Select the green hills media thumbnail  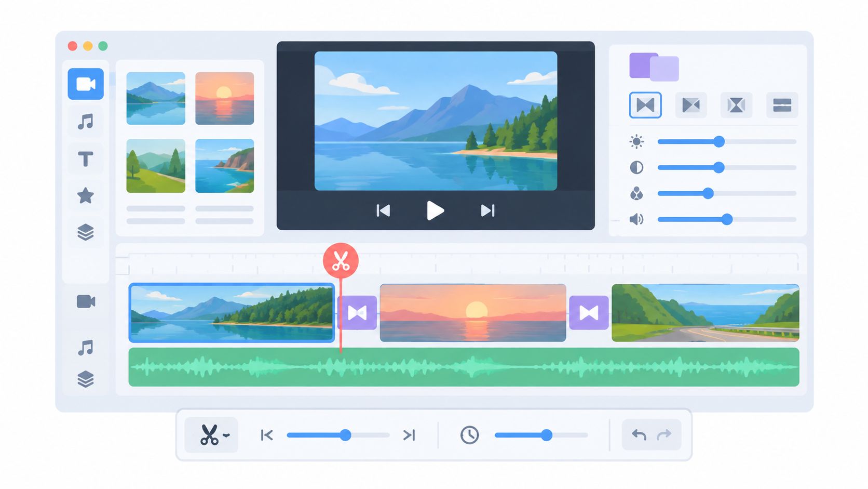[x=156, y=166]
